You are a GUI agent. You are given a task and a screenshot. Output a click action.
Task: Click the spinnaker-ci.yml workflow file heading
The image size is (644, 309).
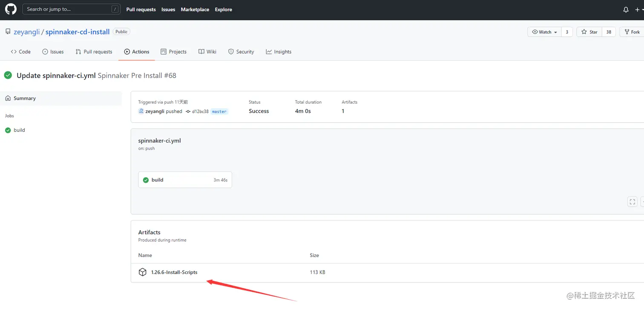point(159,141)
